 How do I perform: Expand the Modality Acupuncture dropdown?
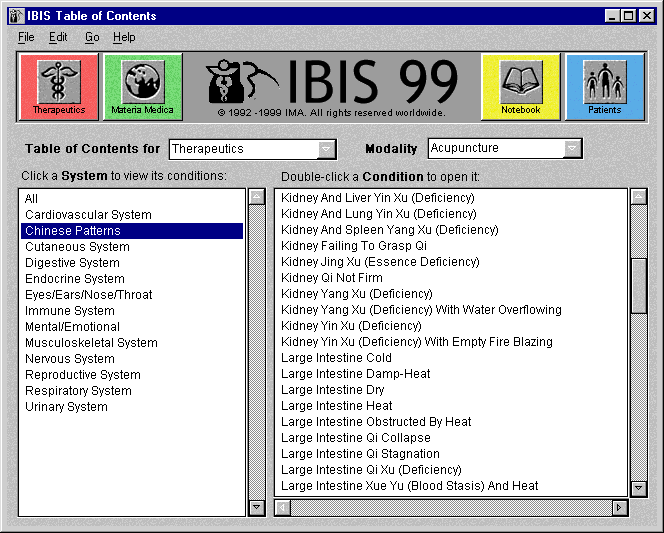click(572, 148)
